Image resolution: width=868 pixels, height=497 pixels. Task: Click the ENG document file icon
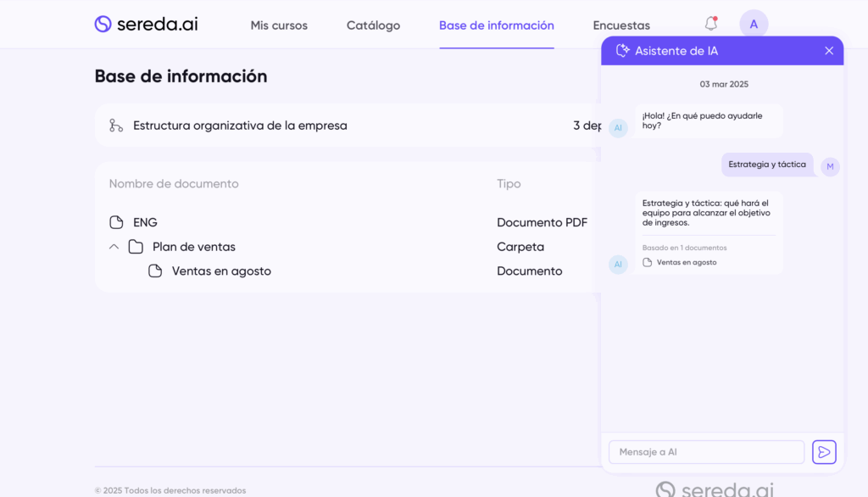pos(117,222)
